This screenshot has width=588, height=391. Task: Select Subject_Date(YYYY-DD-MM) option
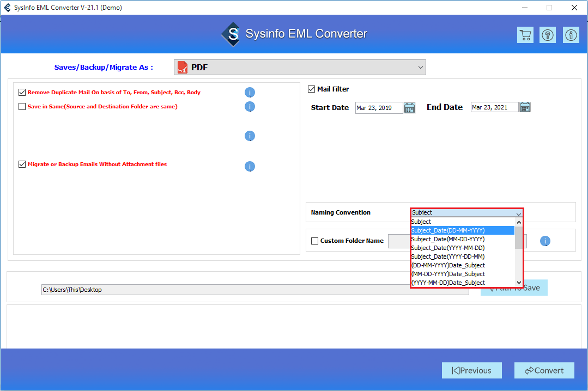click(463, 256)
